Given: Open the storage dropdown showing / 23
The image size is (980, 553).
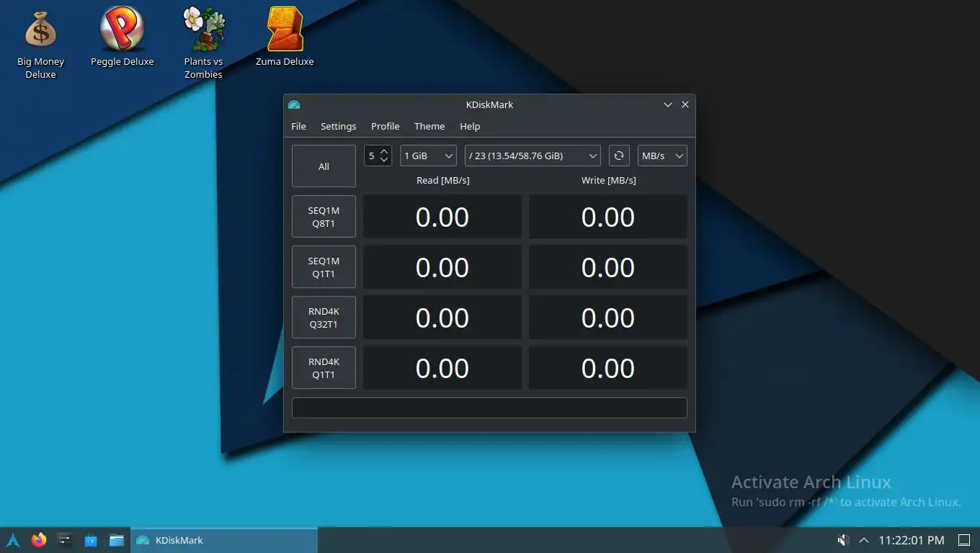Looking at the screenshot, I should 533,156.
